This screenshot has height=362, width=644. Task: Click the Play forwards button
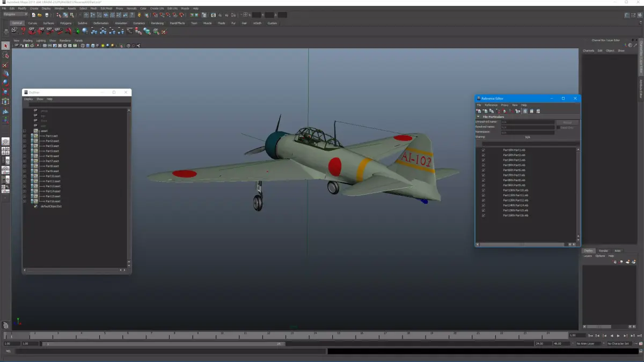click(x=618, y=336)
